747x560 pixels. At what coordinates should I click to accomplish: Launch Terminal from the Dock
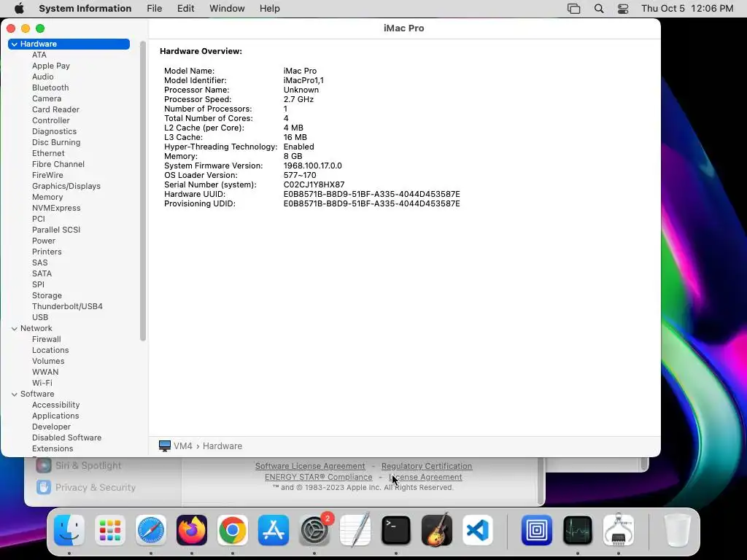click(x=396, y=530)
